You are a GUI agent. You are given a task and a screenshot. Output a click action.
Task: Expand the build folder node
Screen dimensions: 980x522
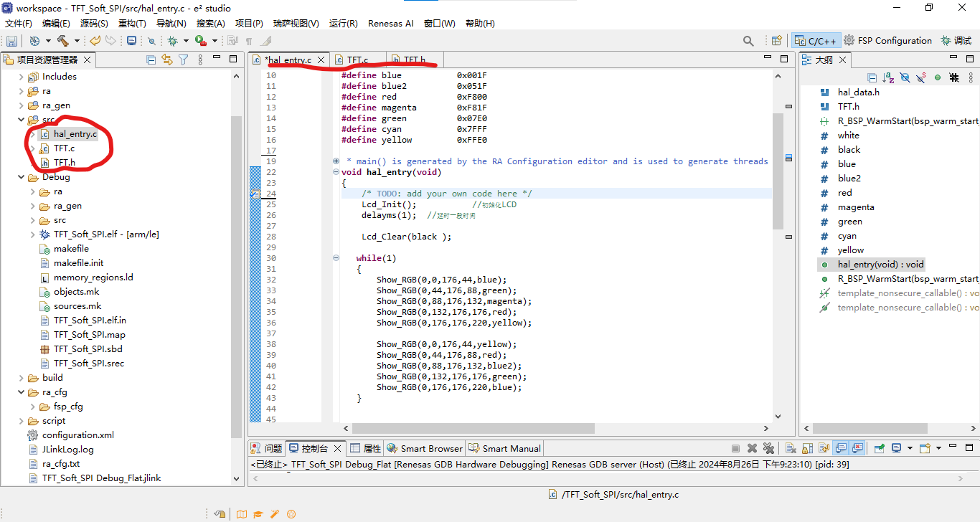21,378
